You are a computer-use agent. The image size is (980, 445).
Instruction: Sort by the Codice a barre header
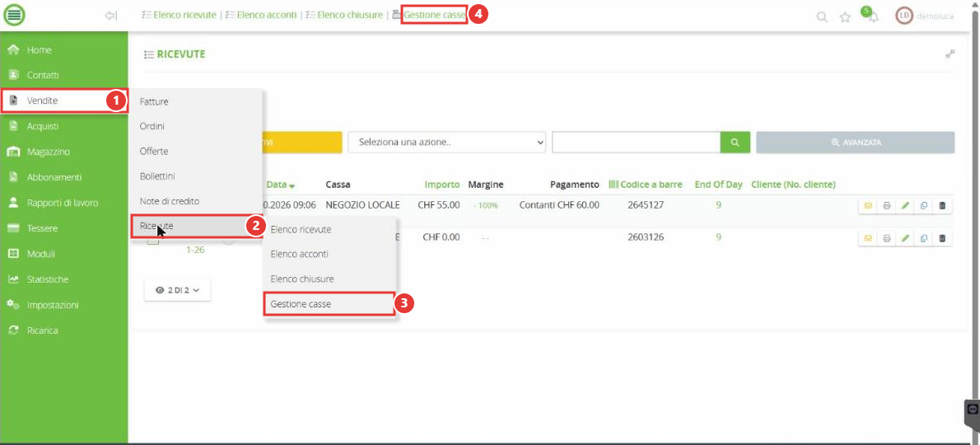(x=645, y=185)
